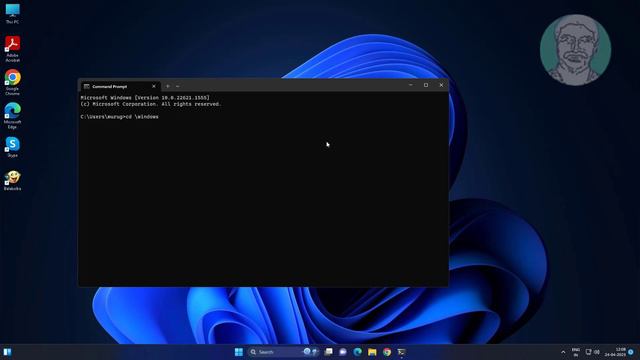640x360 pixels.
Task: Maximize the Command Prompt window
Action: [426, 85]
